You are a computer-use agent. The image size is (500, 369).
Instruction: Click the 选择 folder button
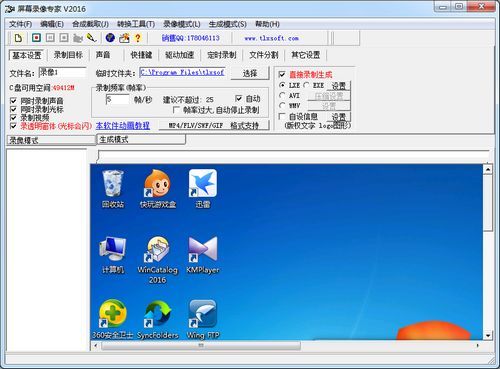click(x=250, y=73)
